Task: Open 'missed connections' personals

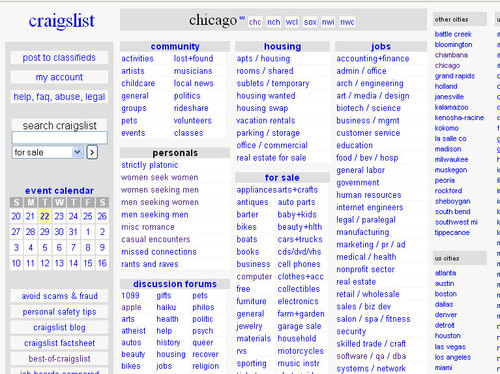Action: pyautogui.click(x=159, y=252)
